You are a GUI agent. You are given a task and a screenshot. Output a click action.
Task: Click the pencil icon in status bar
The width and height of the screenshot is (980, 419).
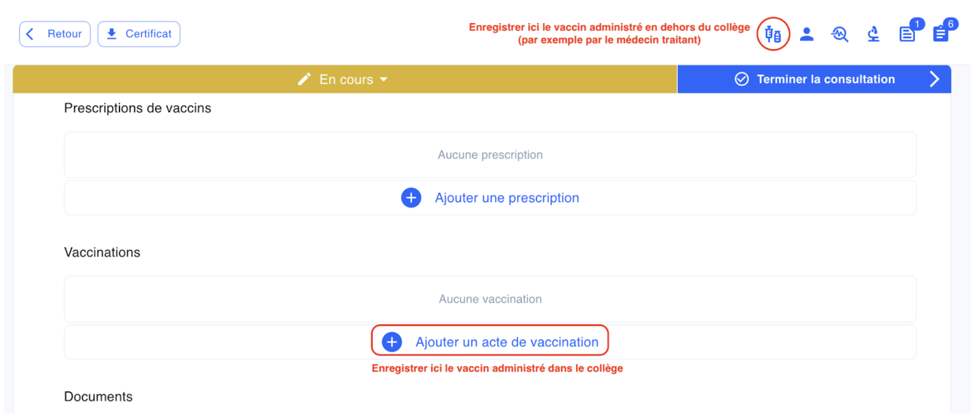pyautogui.click(x=304, y=79)
